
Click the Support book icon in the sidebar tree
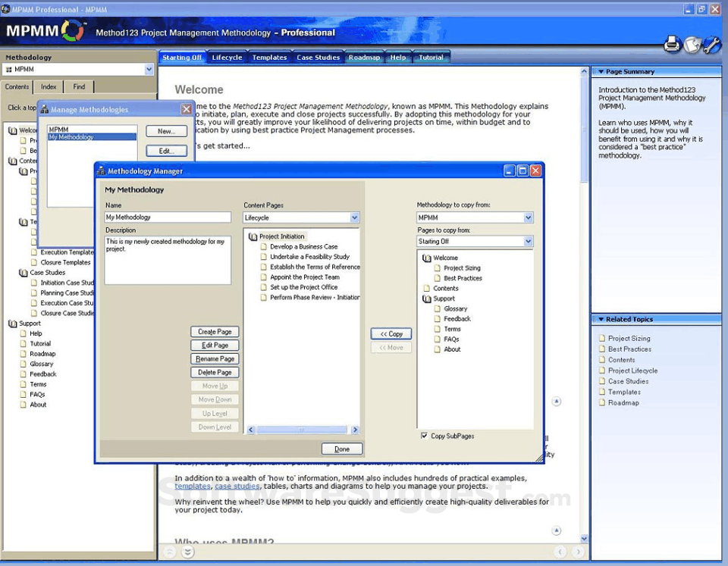point(12,323)
